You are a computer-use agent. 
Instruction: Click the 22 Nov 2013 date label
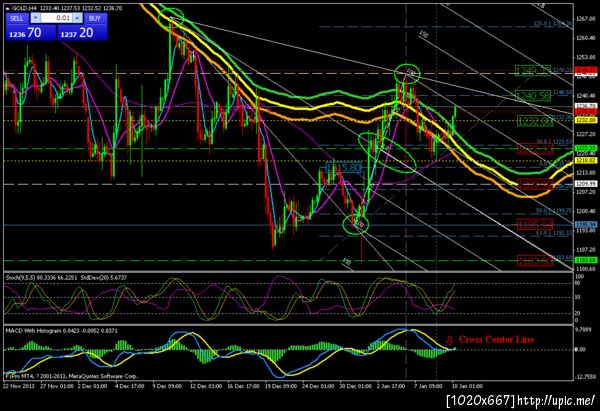coord(19,386)
